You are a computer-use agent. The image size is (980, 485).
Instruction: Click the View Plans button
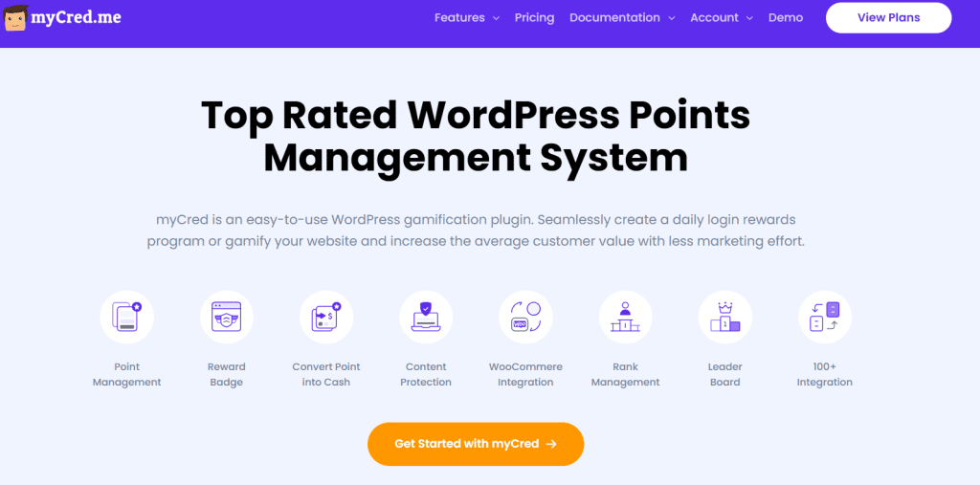[x=888, y=17]
